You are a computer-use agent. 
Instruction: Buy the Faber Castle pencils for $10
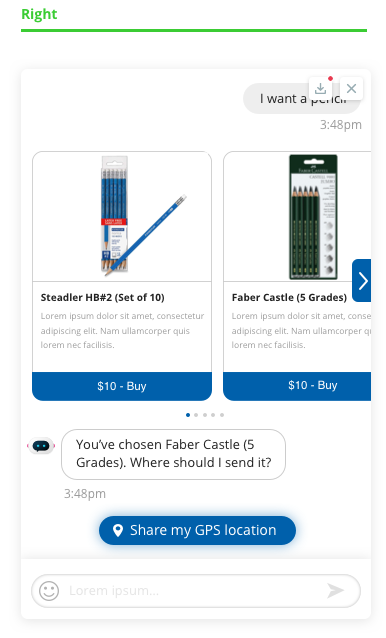297,386
